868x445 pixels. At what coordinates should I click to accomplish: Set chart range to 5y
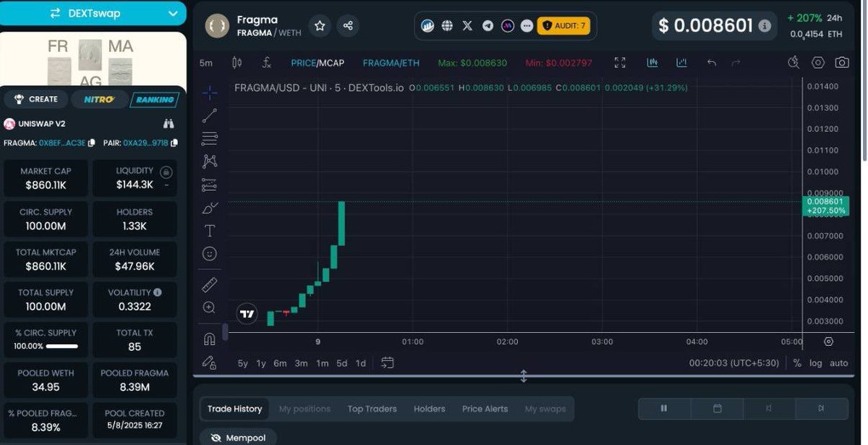243,363
